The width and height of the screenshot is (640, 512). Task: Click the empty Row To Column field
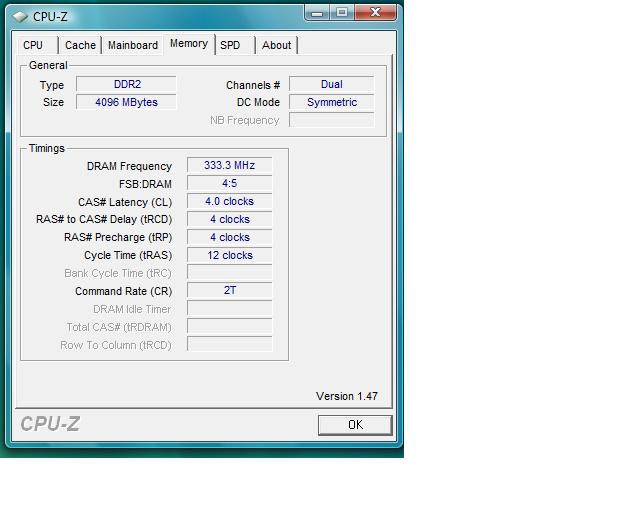pos(229,344)
